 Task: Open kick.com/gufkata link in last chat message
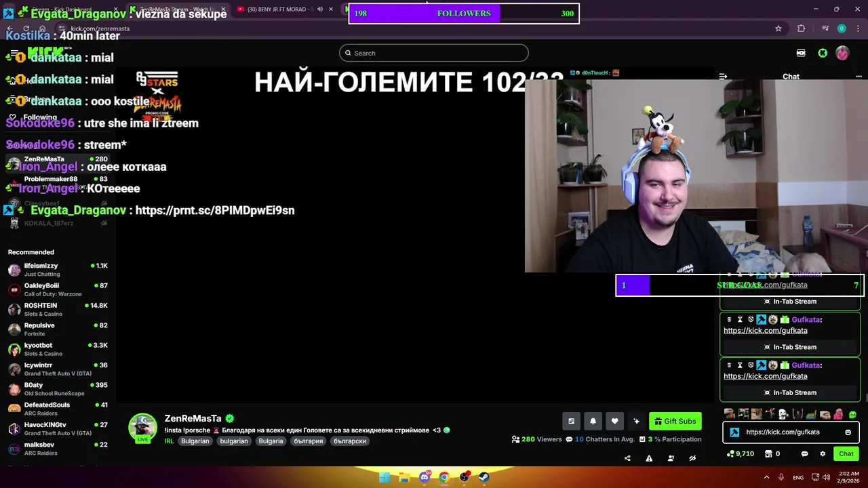coord(766,376)
